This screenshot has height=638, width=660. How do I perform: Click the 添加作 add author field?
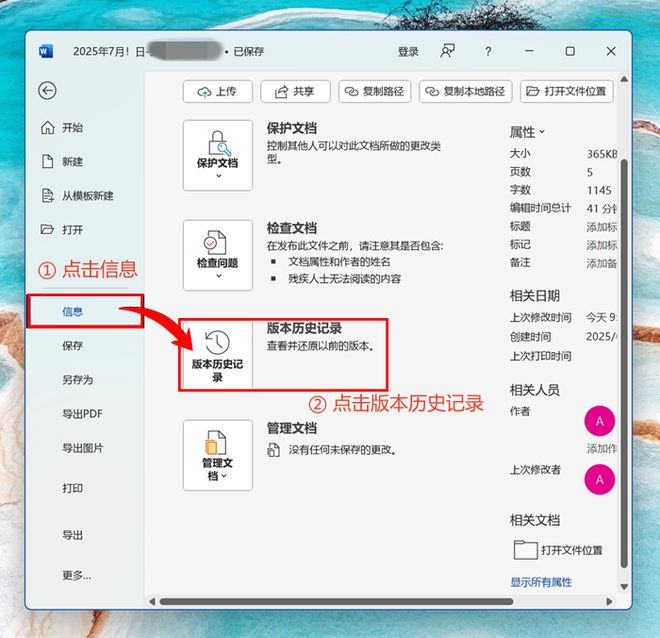click(x=601, y=449)
